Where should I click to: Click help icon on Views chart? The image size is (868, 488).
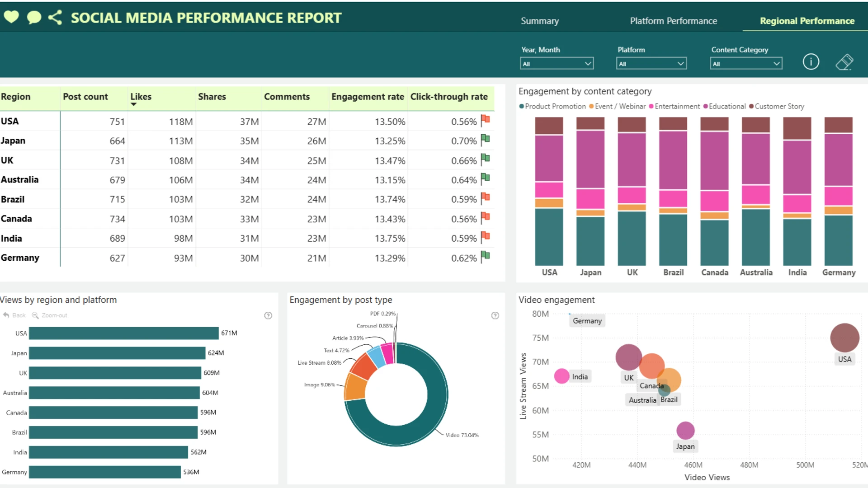coord(268,315)
